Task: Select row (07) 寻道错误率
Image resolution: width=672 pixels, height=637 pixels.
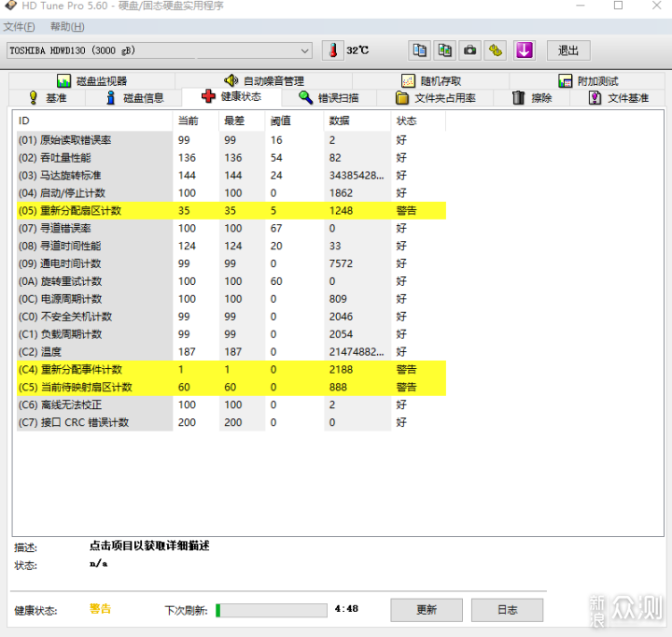Action: pyautogui.click(x=231, y=228)
